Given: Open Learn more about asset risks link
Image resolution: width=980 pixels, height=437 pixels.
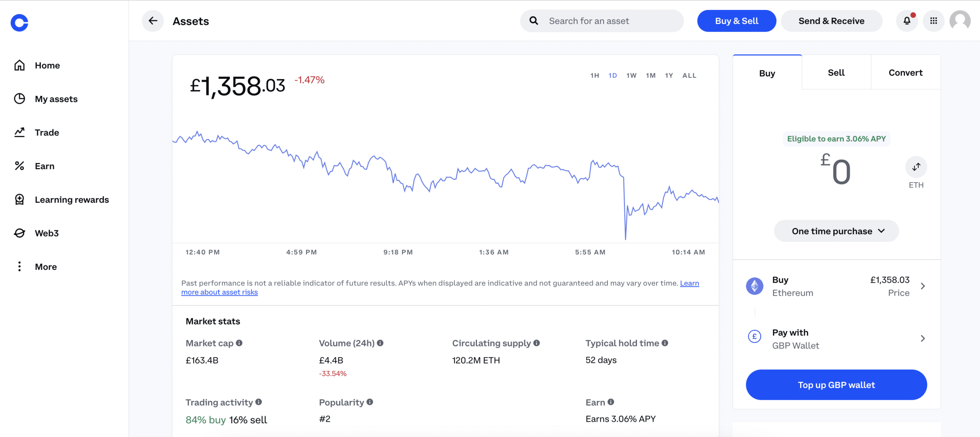Looking at the screenshot, I should 219,292.
